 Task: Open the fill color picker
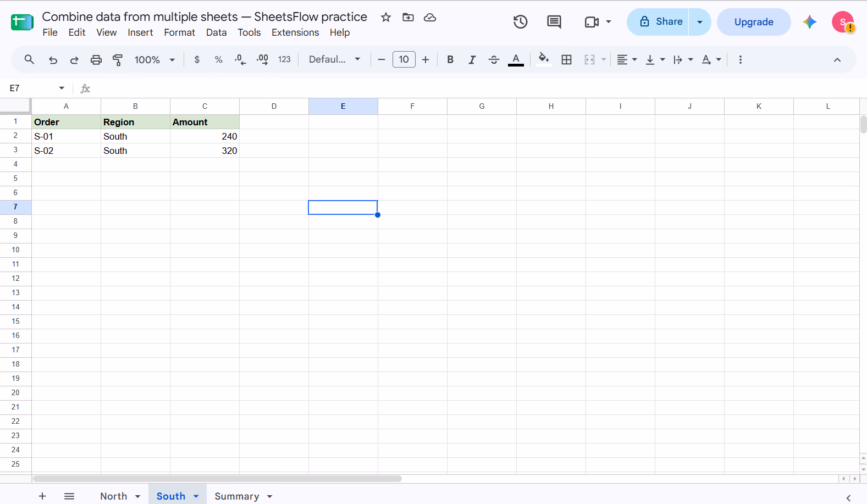[x=544, y=59]
